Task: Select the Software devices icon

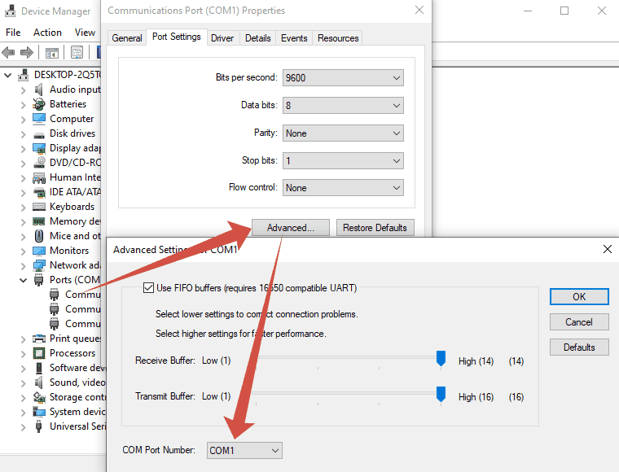Action: pos(39,368)
